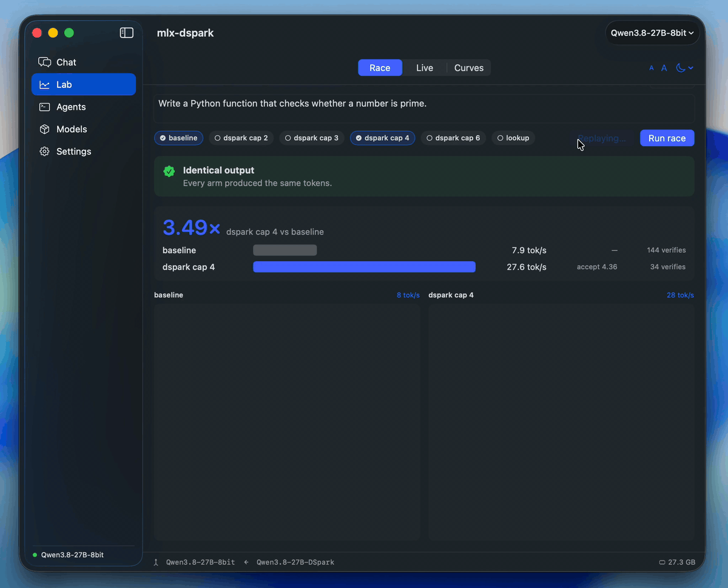Switch to the Live tab
Image resolution: width=728 pixels, height=588 pixels.
[x=425, y=68]
